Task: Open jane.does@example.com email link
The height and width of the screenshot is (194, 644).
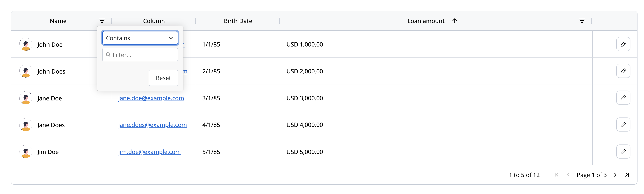Action: tap(152, 125)
